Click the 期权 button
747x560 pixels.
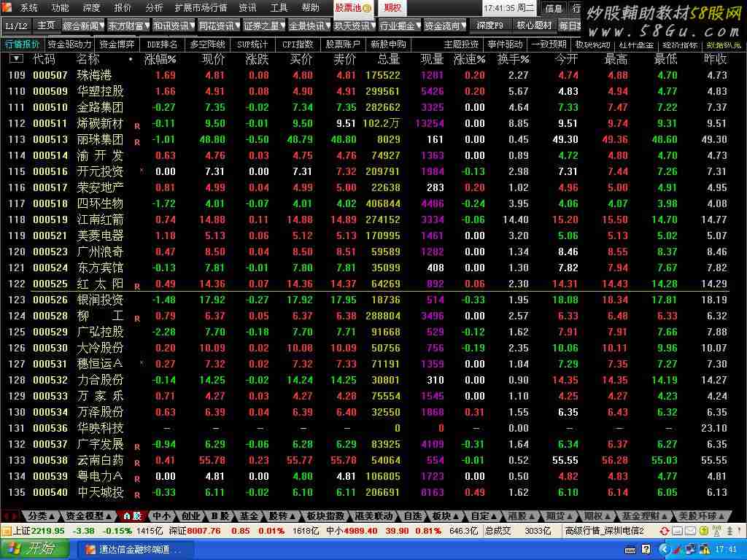pos(392,7)
